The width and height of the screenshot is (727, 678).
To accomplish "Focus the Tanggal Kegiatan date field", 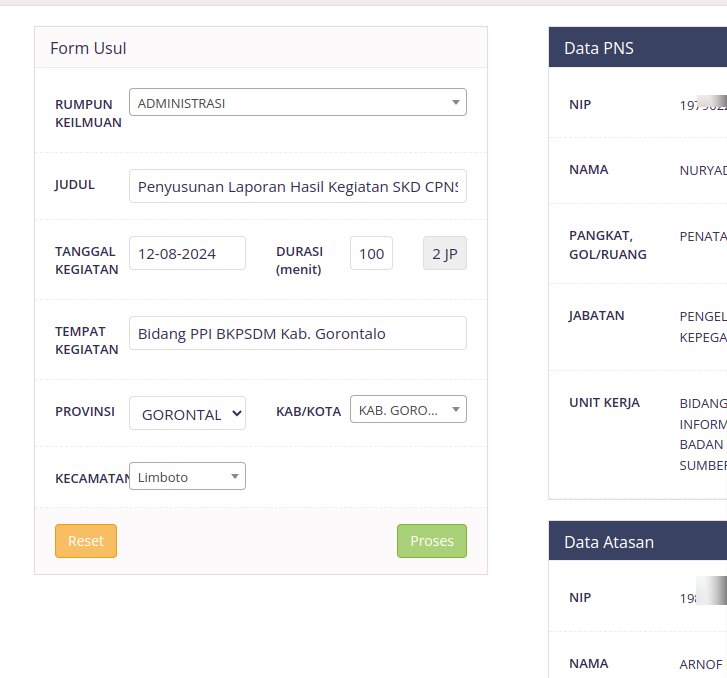I will (187, 253).
